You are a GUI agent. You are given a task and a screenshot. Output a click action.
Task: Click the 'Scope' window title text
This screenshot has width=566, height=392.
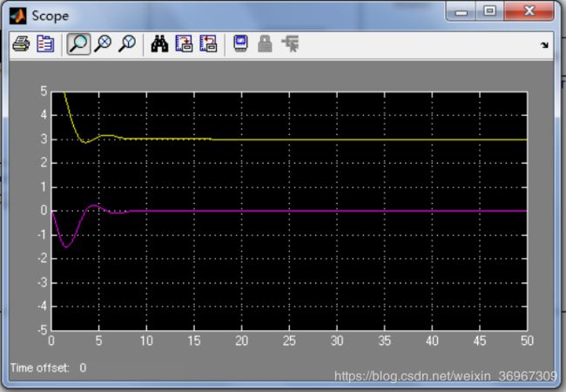point(51,17)
